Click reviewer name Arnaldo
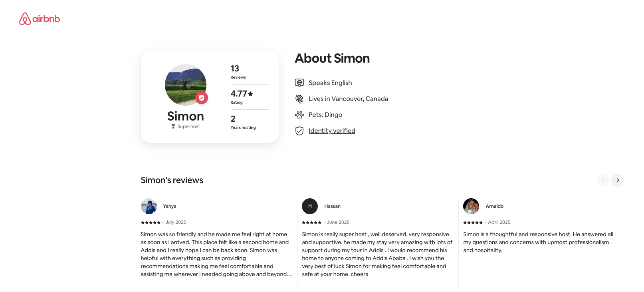Image resolution: width=644 pixels, height=292 pixels. tap(494, 206)
